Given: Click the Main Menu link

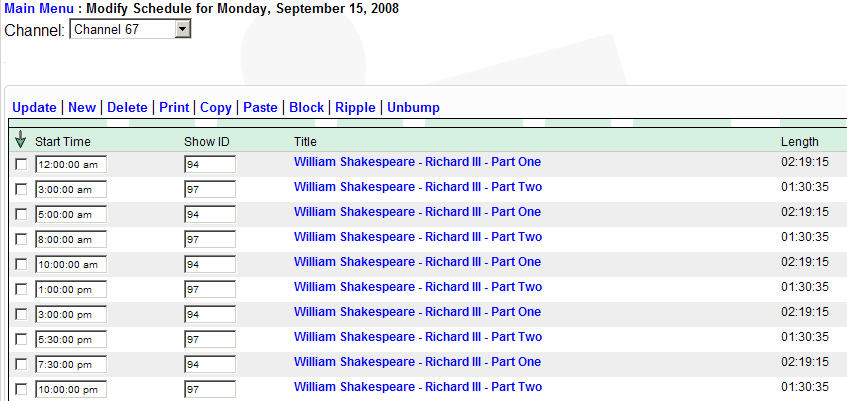Looking at the screenshot, I should pos(37,9).
